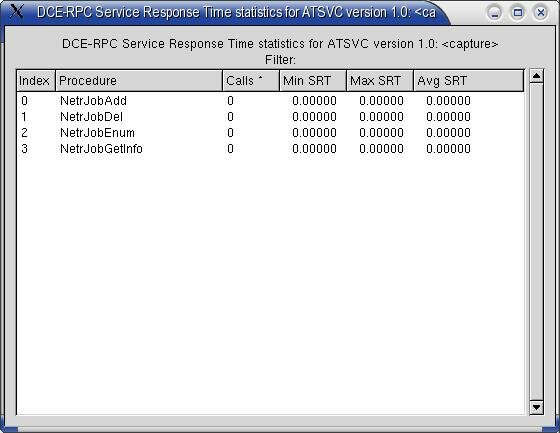Viewport: 560px width, 433px height.
Task: Select the NetrJobAdd row
Action: coord(270,101)
